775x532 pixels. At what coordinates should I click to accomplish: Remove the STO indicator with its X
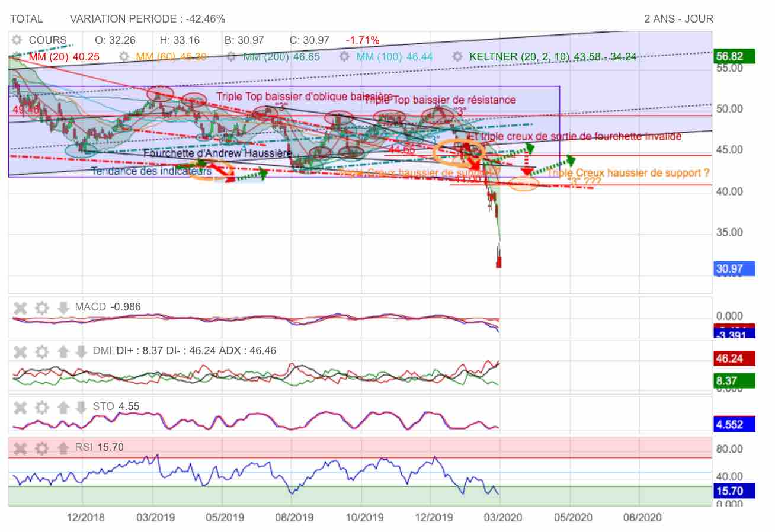[21, 407]
